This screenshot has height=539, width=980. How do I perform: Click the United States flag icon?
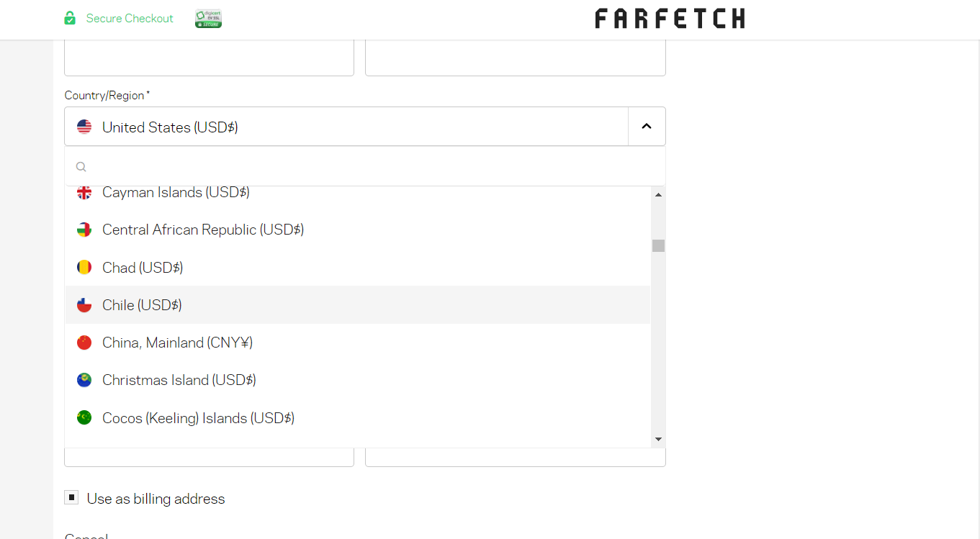click(x=84, y=127)
